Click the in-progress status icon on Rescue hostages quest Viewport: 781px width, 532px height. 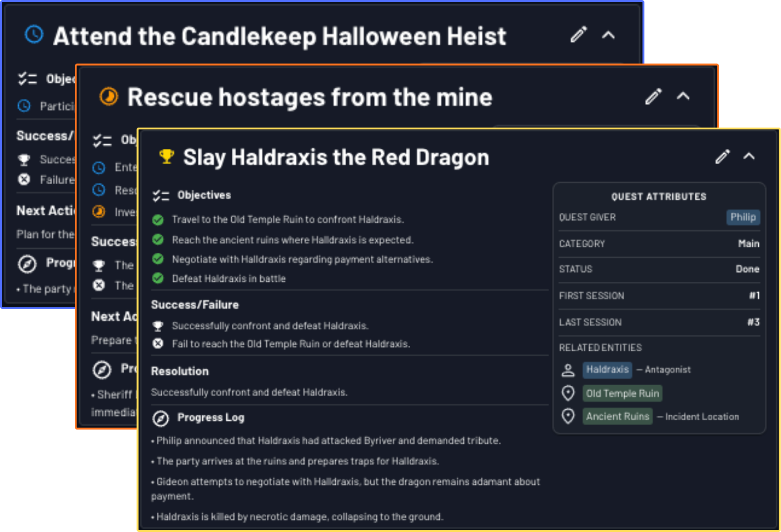107,97
